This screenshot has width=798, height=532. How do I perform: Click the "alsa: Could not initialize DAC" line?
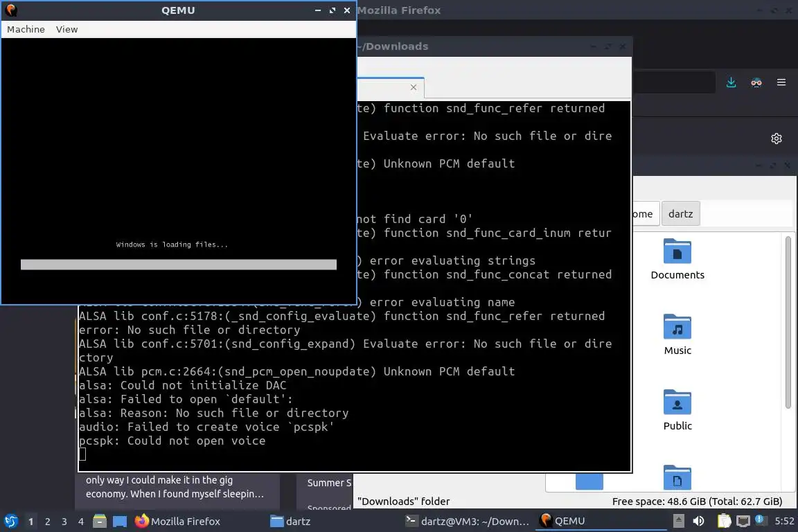pyautogui.click(x=183, y=385)
